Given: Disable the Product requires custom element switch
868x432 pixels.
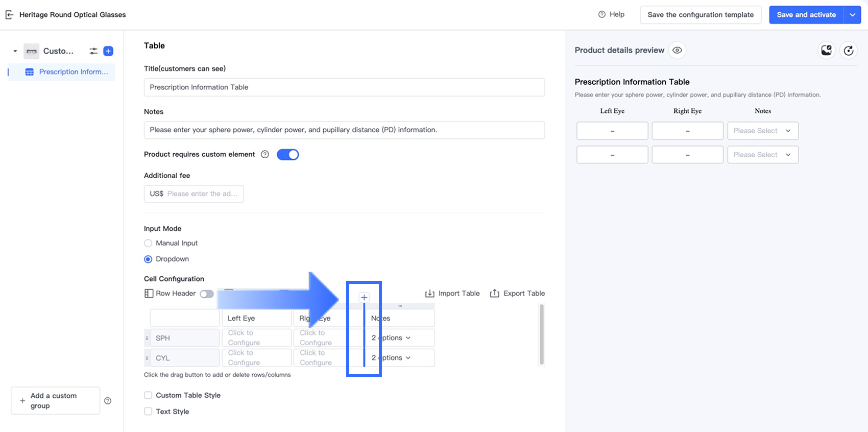Looking at the screenshot, I should pyautogui.click(x=288, y=154).
